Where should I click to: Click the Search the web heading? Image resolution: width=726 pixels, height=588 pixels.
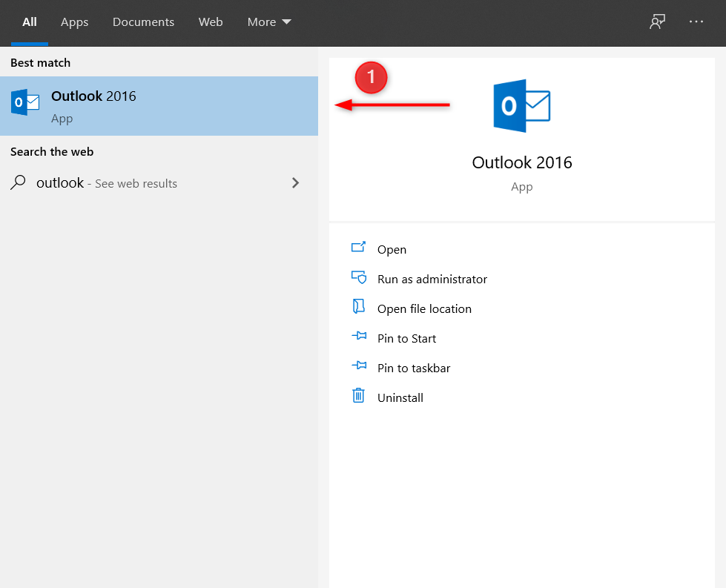(52, 151)
